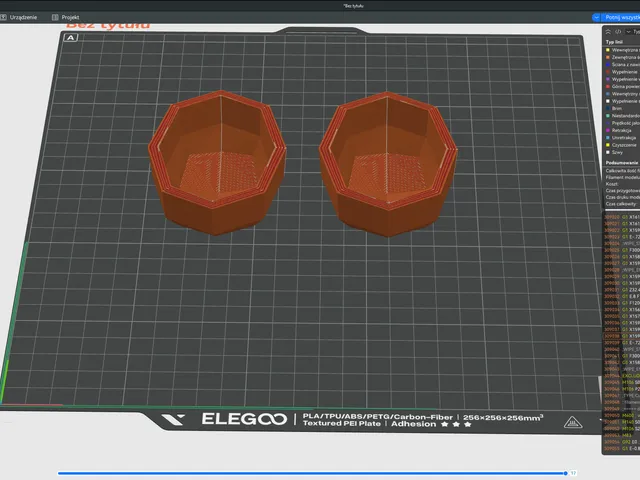Click the G-code line G92 in code panel

[622, 442]
